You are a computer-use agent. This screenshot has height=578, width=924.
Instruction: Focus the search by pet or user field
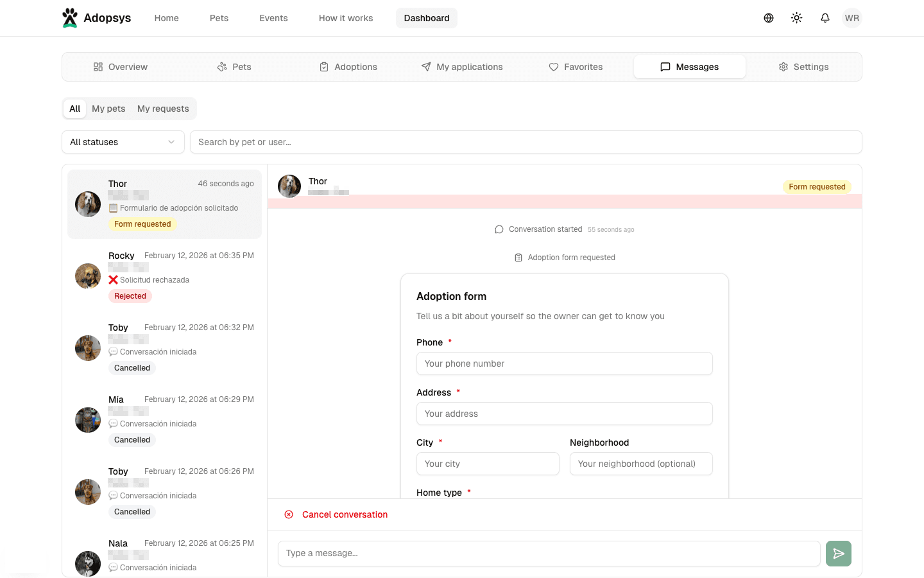click(x=526, y=142)
